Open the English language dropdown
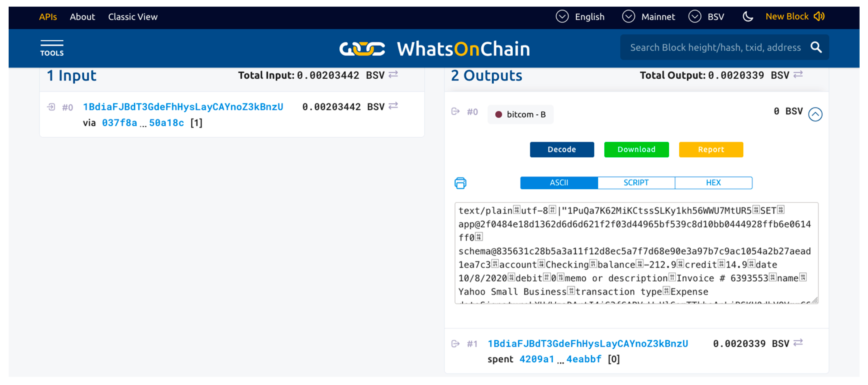The image size is (868, 385). [x=580, y=16]
